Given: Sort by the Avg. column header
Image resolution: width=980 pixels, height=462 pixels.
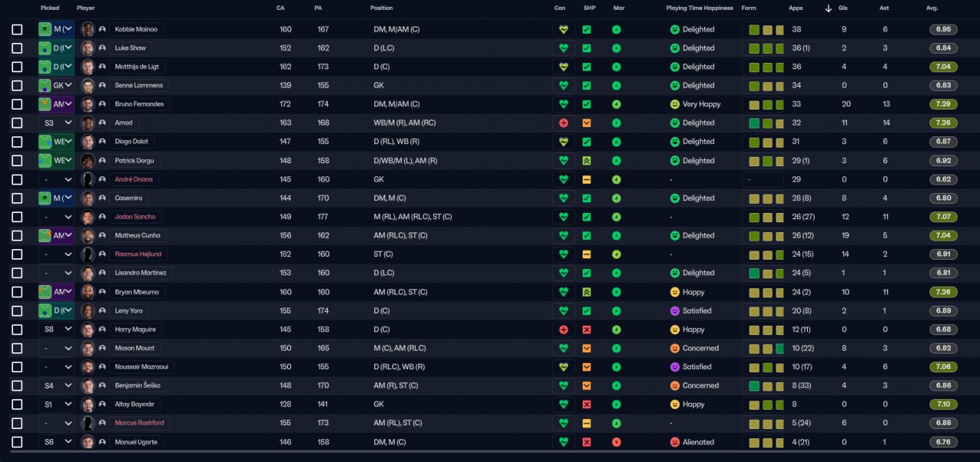Looking at the screenshot, I should pyautogui.click(x=932, y=8).
